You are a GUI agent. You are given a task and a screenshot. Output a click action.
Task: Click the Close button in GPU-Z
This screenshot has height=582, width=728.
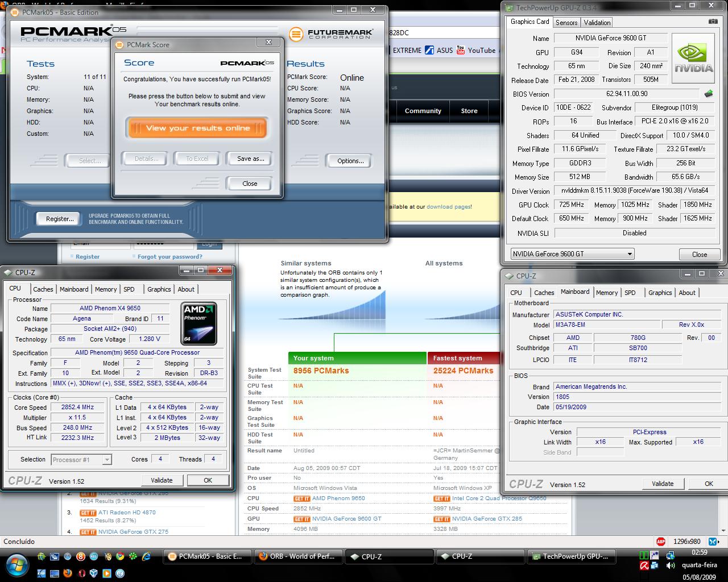coord(700,254)
